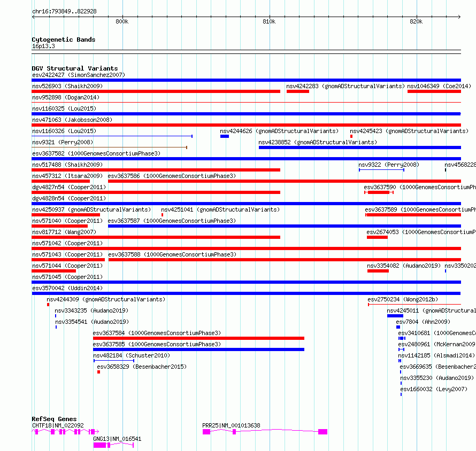Viewport: 476px width, 451px height.
Task: Click the DGV Structural Variants track title
Action: (75, 68)
